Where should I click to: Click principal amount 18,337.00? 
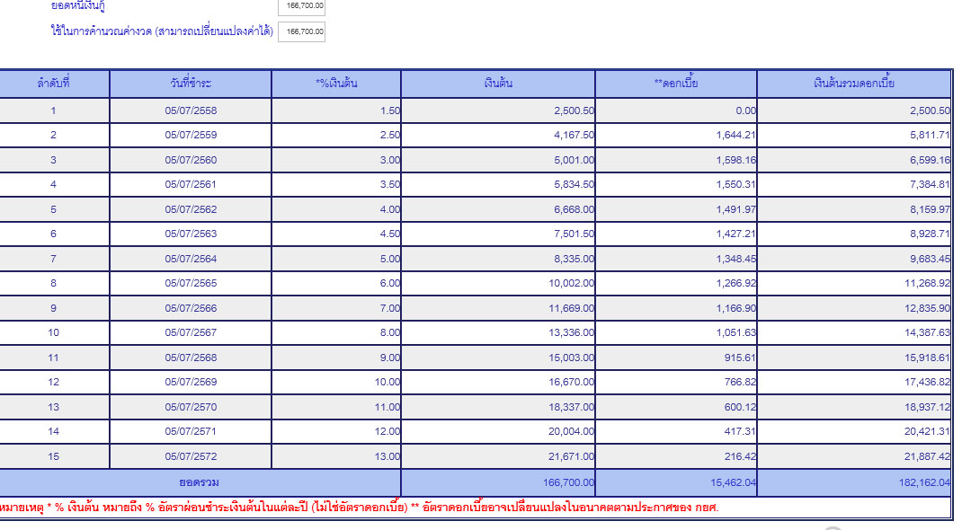click(571, 406)
